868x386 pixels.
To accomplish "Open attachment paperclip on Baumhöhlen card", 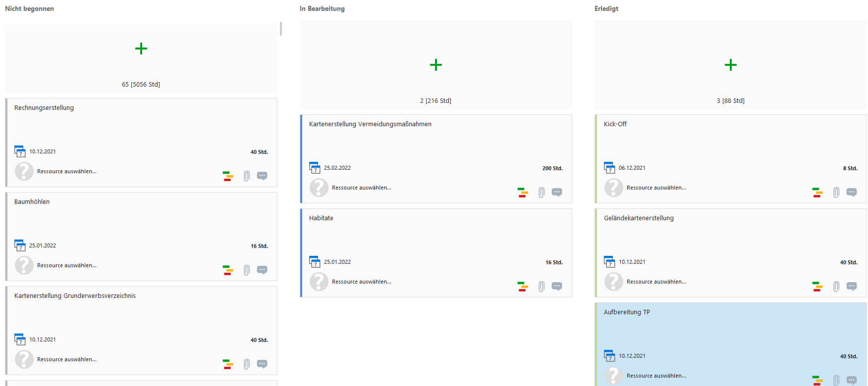I will (246, 270).
